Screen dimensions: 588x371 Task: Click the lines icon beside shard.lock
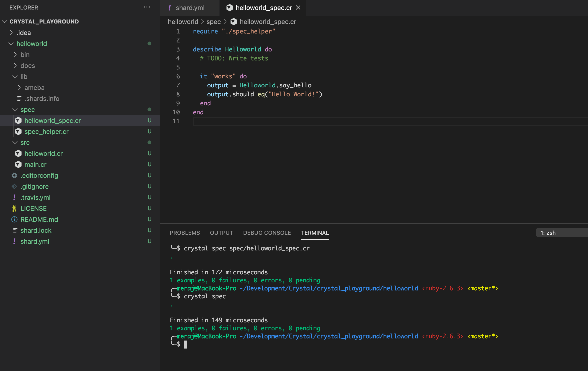pos(15,230)
